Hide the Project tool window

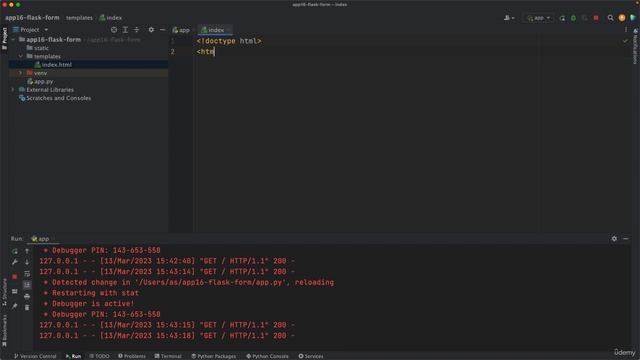point(162,30)
